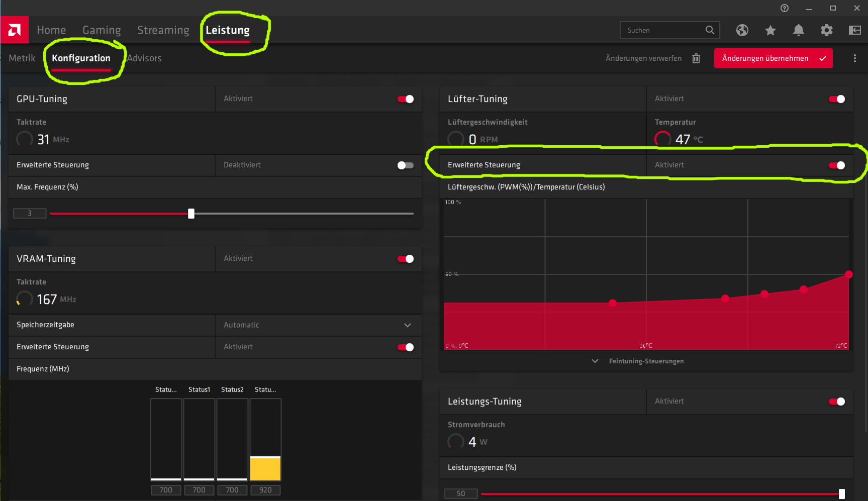
Task: Switch to the Metrik sub-tab
Action: (22, 58)
